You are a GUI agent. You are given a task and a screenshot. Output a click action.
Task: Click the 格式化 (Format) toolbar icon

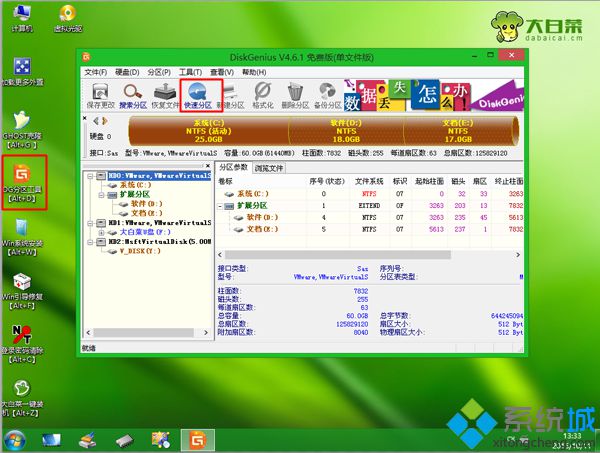tap(264, 96)
